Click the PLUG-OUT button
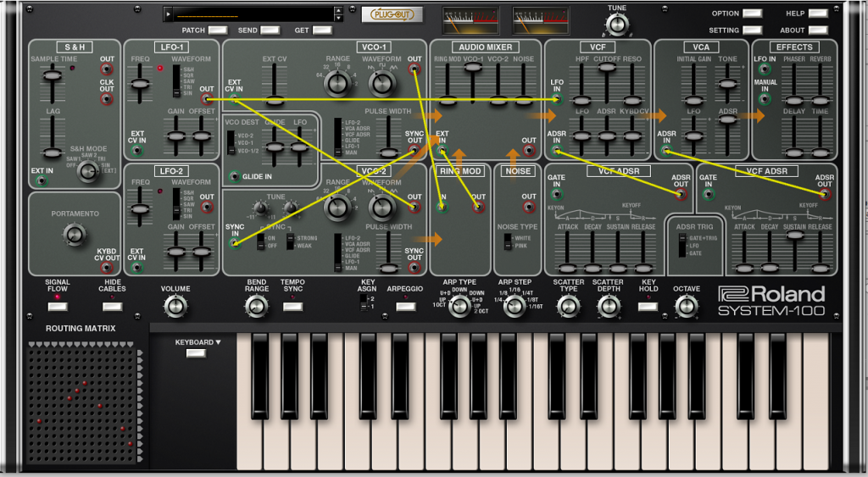This screenshot has height=477, width=868. tap(392, 14)
